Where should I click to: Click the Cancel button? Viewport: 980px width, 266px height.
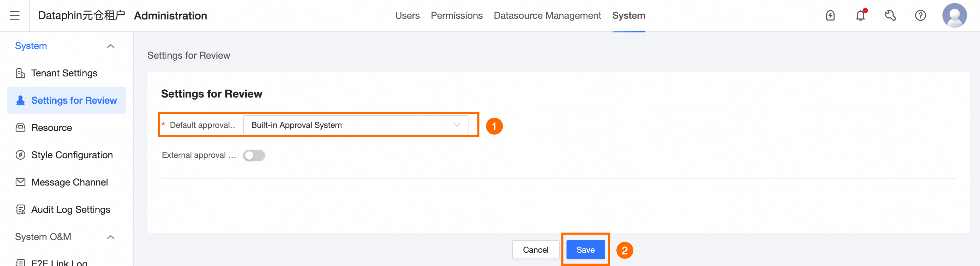(535, 250)
